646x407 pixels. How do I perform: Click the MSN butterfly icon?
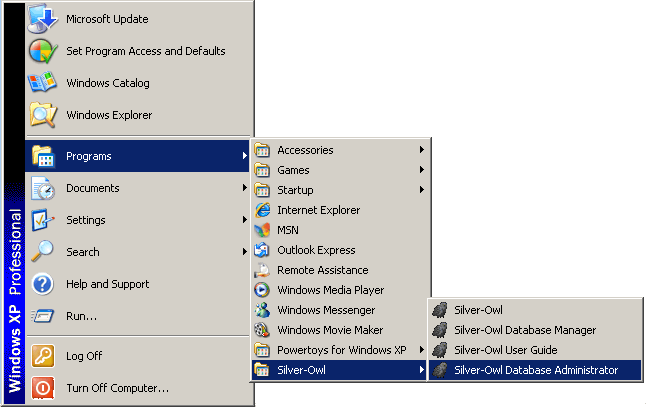pos(262,230)
